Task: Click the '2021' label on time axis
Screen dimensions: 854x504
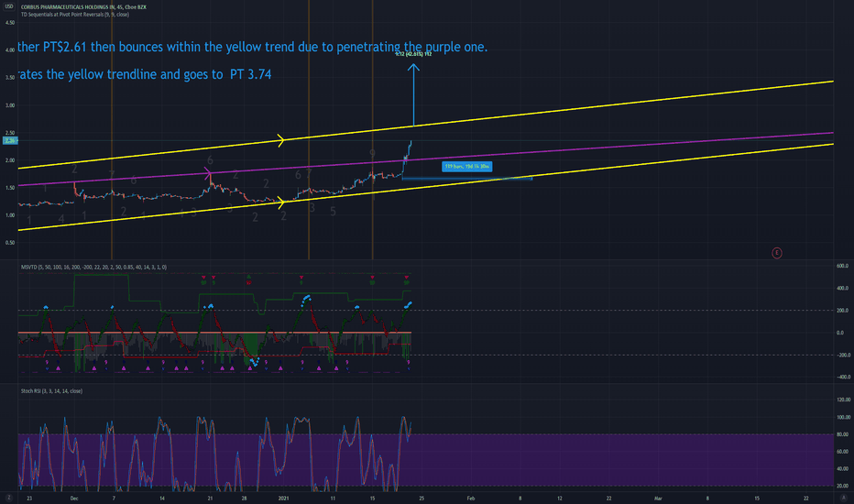Action: tap(283, 499)
